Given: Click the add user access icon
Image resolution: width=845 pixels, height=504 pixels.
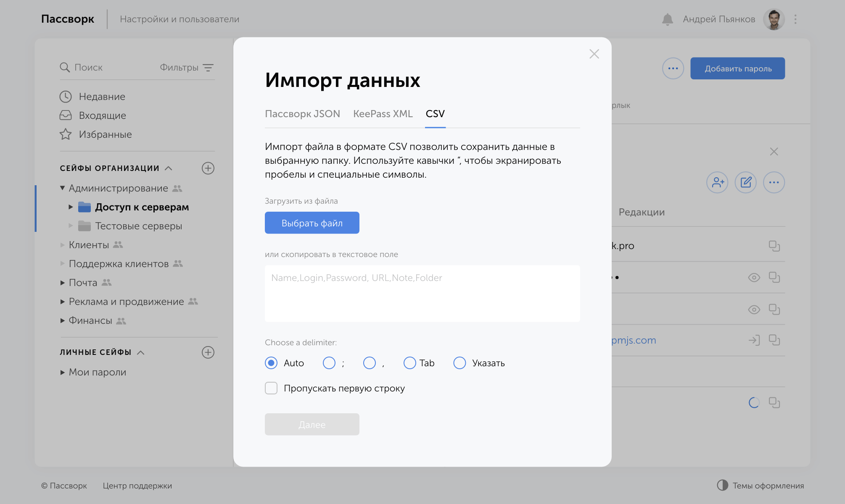Looking at the screenshot, I should 717,182.
